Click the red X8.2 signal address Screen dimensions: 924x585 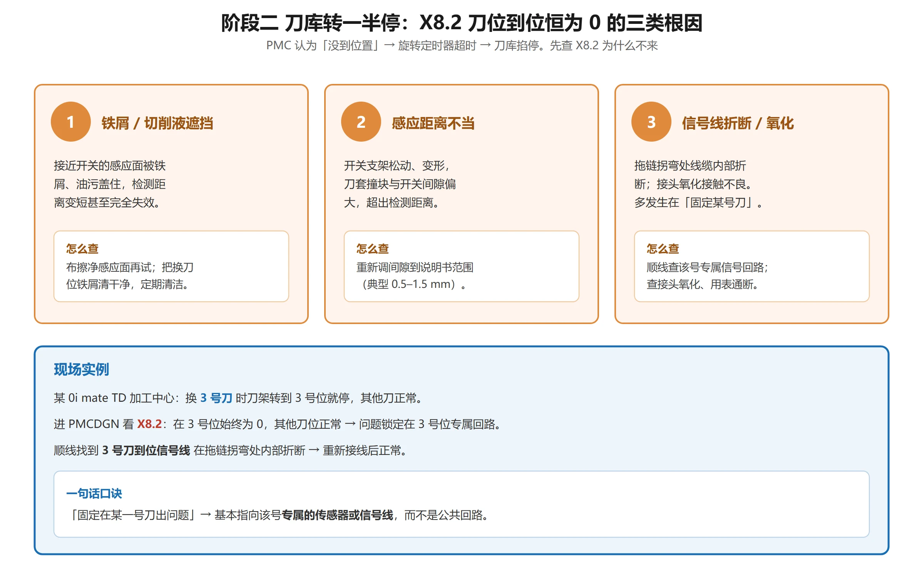[149, 424]
